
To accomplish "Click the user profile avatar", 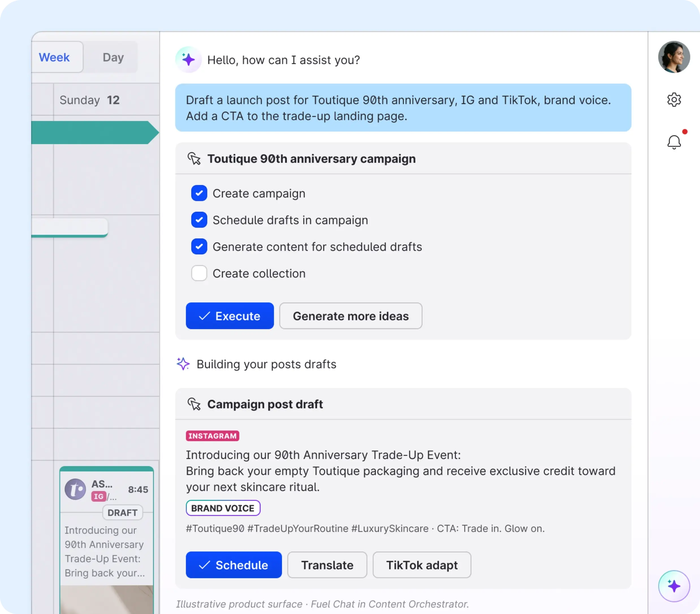I will click(x=674, y=57).
